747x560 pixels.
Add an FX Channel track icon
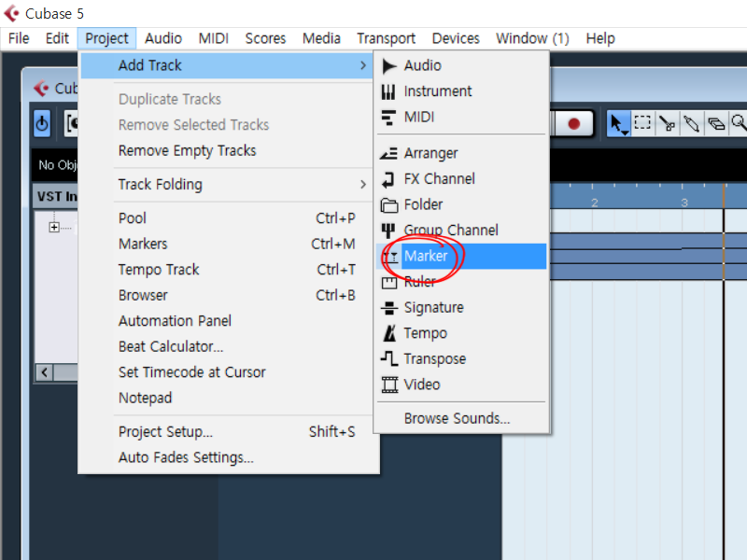388,179
